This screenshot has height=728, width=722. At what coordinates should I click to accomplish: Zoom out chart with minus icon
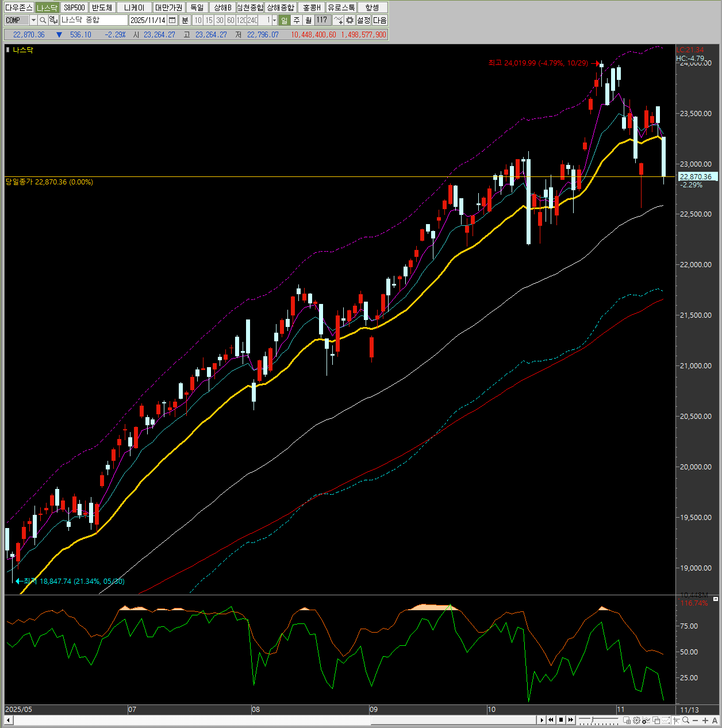695,721
